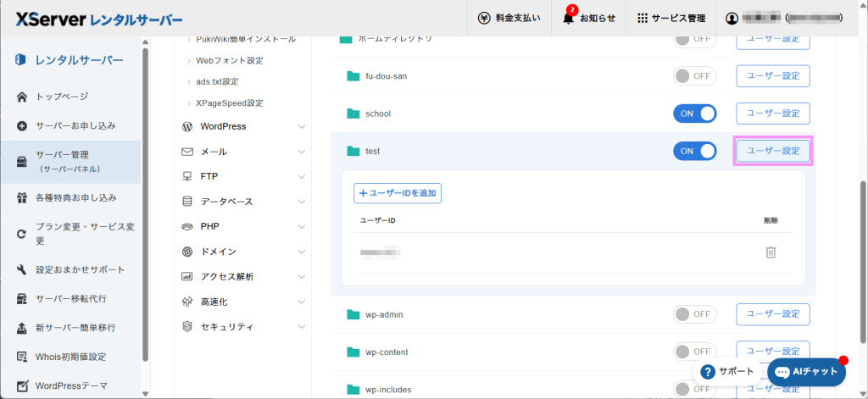Click the ユーザーIDを追加 button
This screenshot has width=868, height=399.
pos(398,193)
